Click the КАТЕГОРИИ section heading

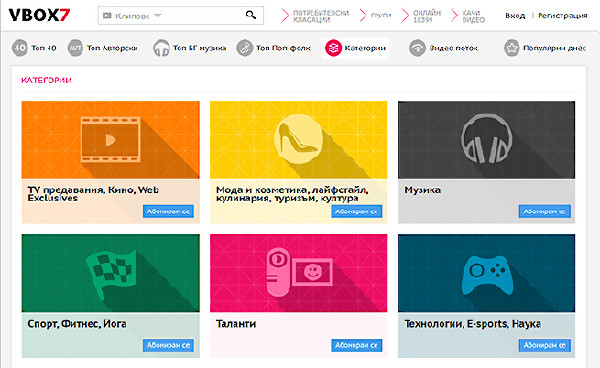pyautogui.click(x=46, y=80)
